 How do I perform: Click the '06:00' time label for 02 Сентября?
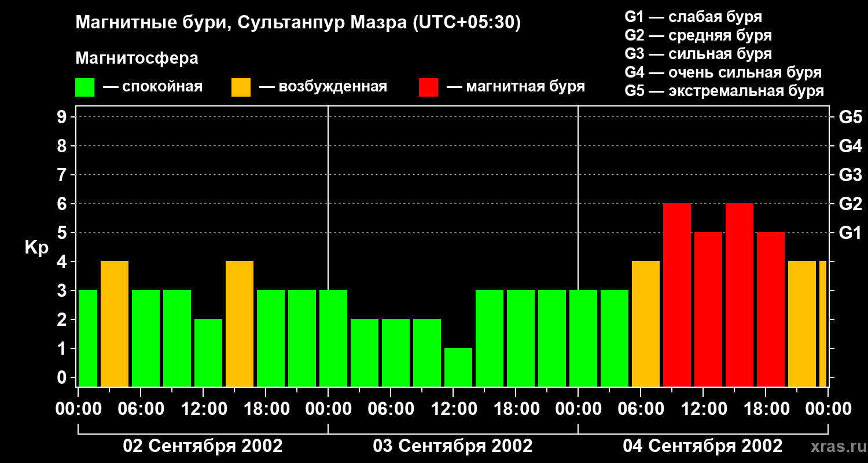tap(141, 409)
